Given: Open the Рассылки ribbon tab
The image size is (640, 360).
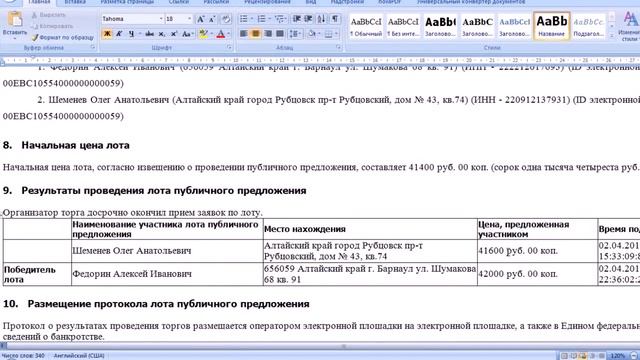Looking at the screenshot, I should pos(216,2).
